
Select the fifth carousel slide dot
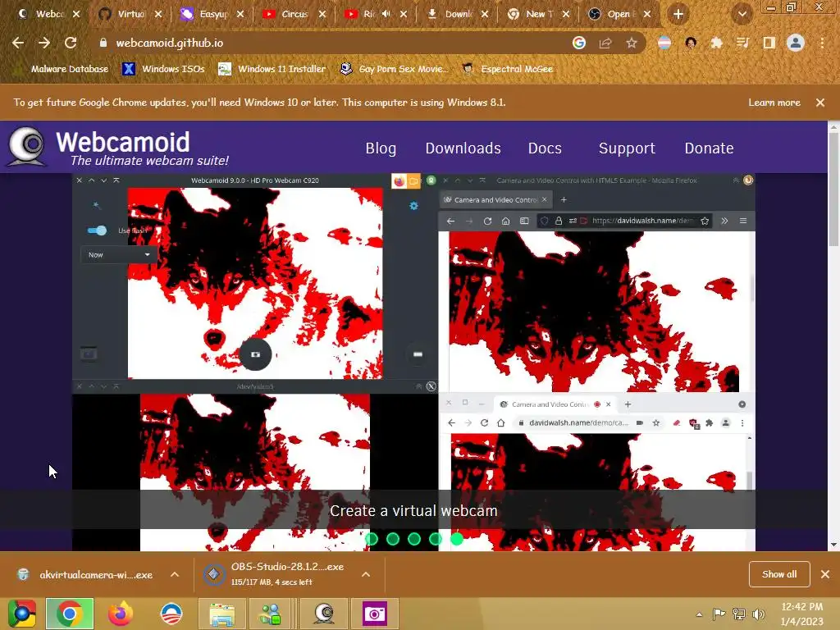tap(457, 539)
